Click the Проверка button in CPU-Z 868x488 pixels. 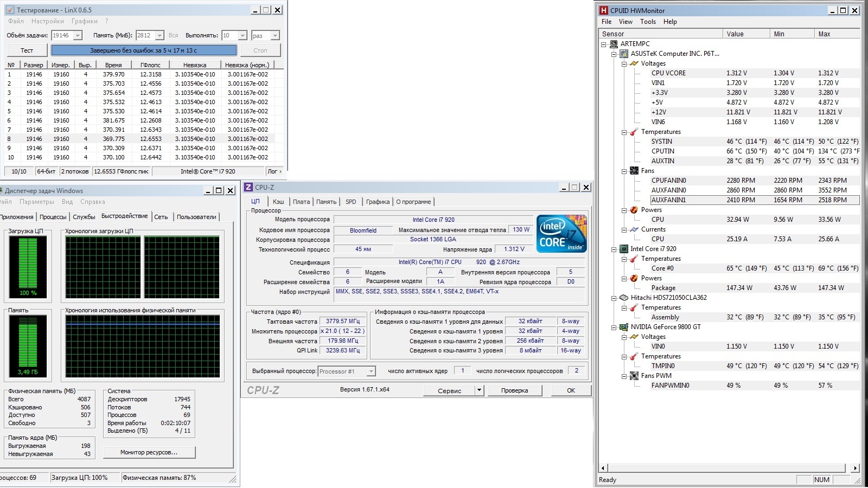coord(514,390)
